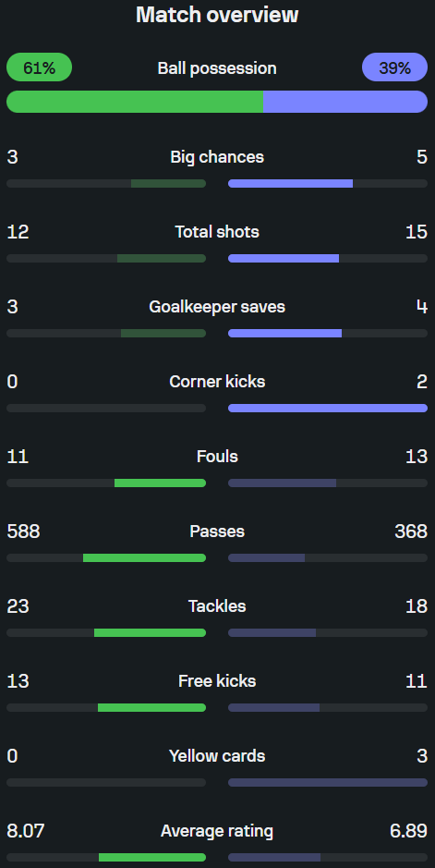Select the Tackles stat label
This screenshot has width=435, height=868.
point(217,606)
